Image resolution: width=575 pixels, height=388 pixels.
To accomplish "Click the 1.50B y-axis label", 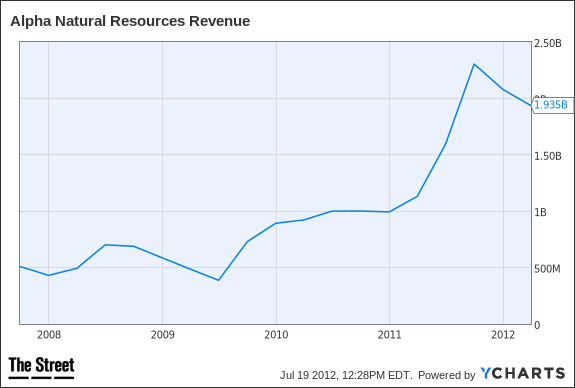I will tap(548, 156).
